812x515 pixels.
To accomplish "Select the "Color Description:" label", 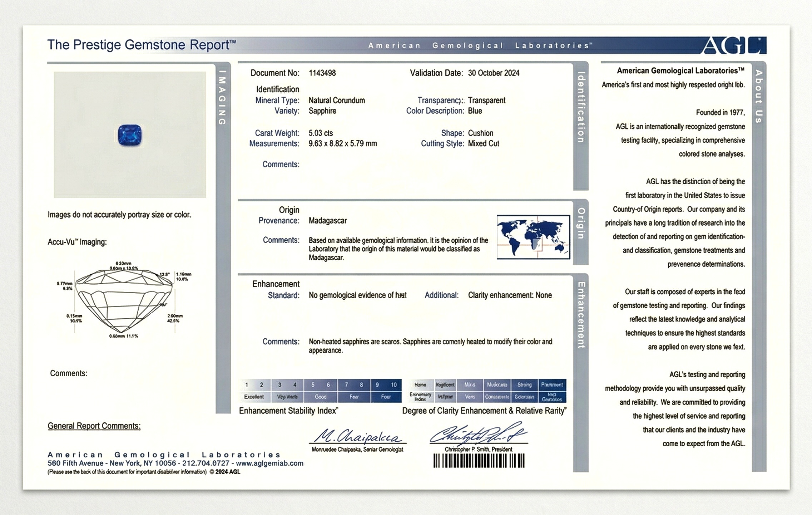I will tap(435, 111).
